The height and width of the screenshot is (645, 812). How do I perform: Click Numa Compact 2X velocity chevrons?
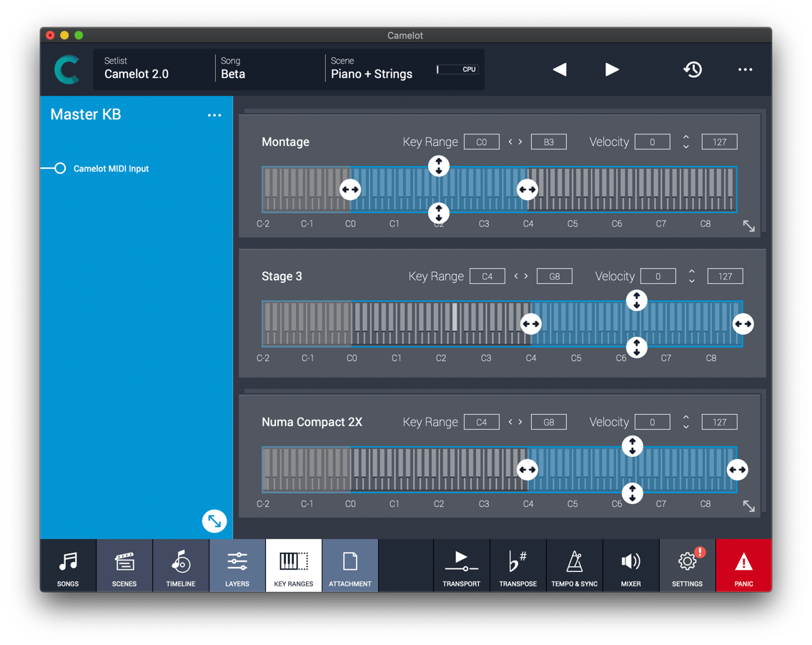click(x=686, y=422)
